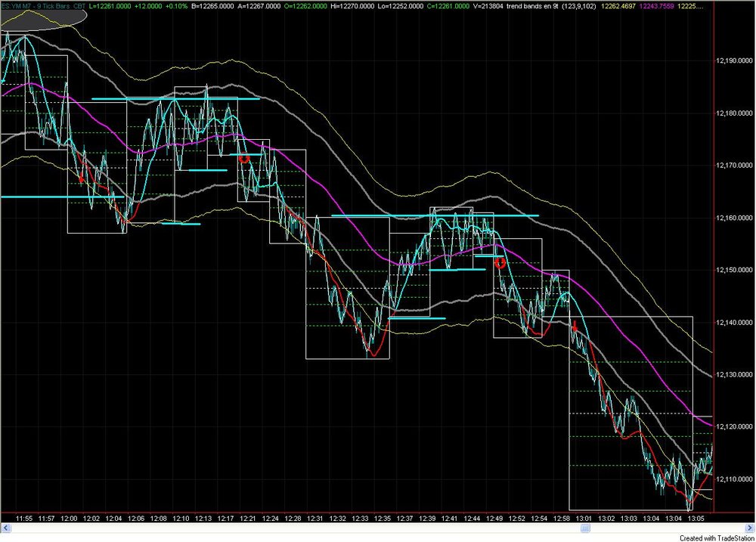756x542 pixels.
Task: Click the '12:31' time axis label
Action: pos(314,519)
